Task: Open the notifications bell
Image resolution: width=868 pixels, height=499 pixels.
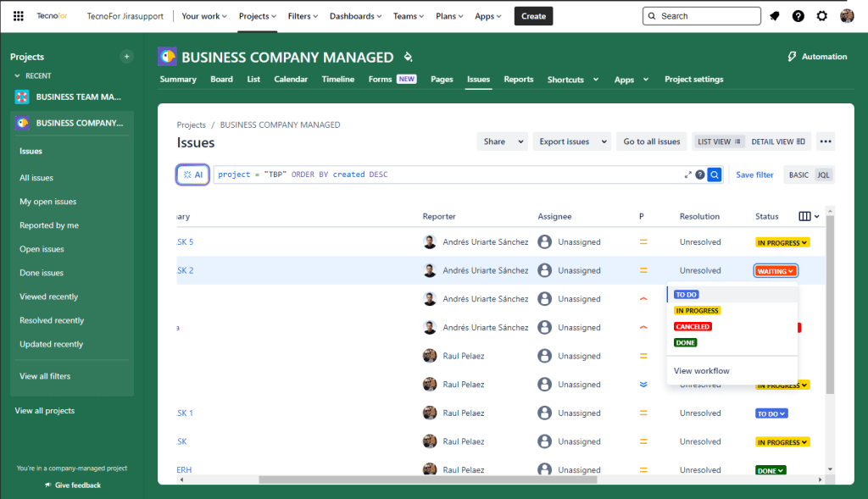Action: click(775, 16)
